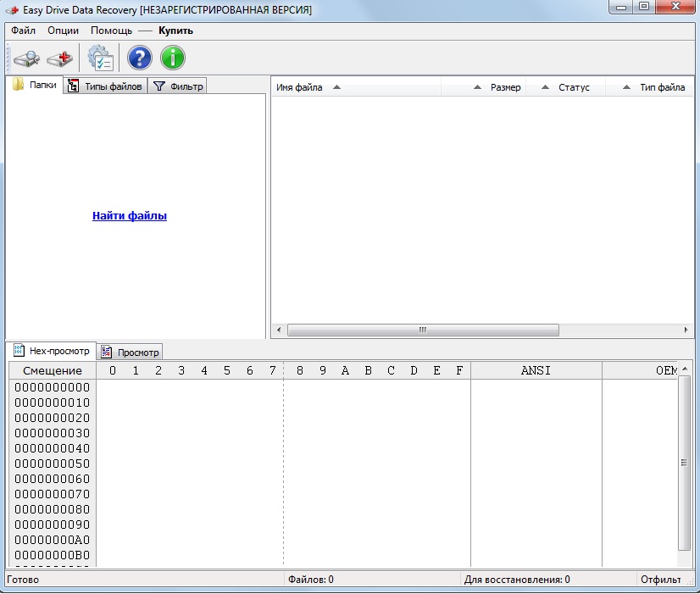Click the Для восстановления: 0 status entry
This screenshot has width=700, height=594.
tap(517, 580)
